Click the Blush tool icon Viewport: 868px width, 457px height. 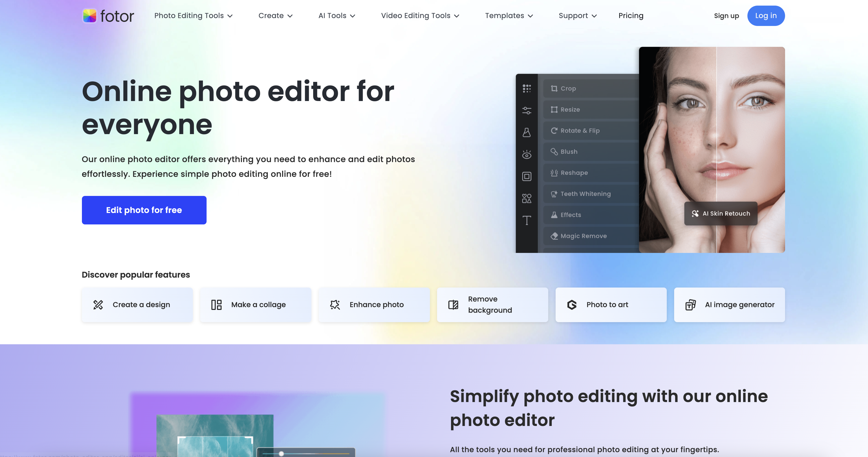coord(554,152)
